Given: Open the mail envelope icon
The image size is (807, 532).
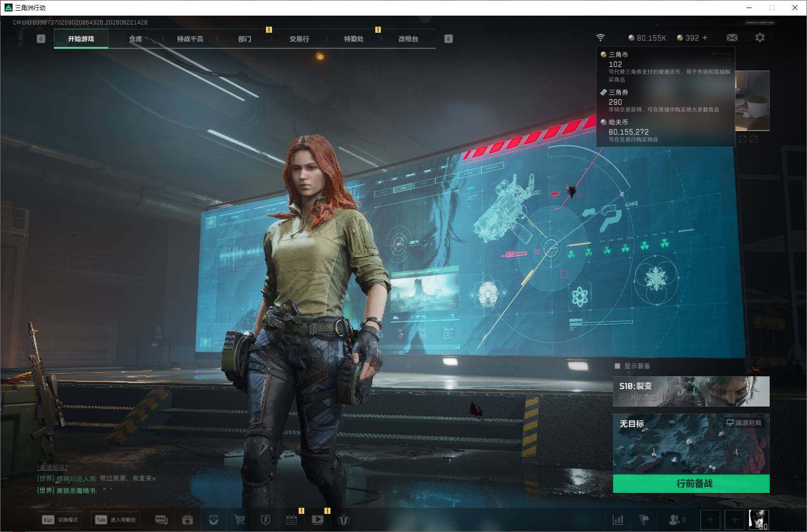Looking at the screenshot, I should point(732,38).
